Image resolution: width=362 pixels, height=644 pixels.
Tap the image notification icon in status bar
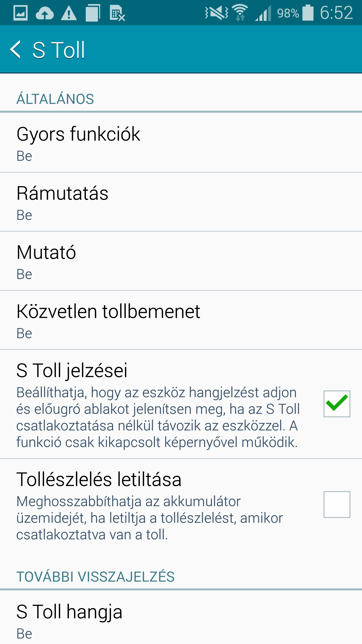click(x=20, y=13)
